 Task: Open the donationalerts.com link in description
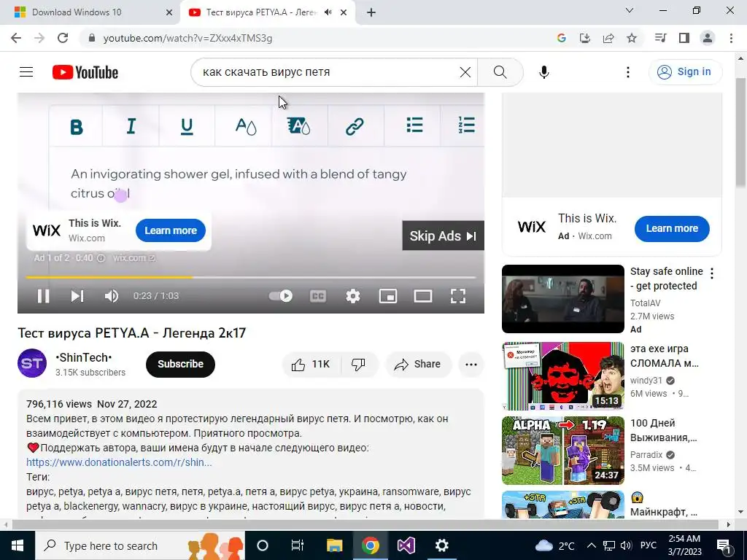click(x=119, y=462)
